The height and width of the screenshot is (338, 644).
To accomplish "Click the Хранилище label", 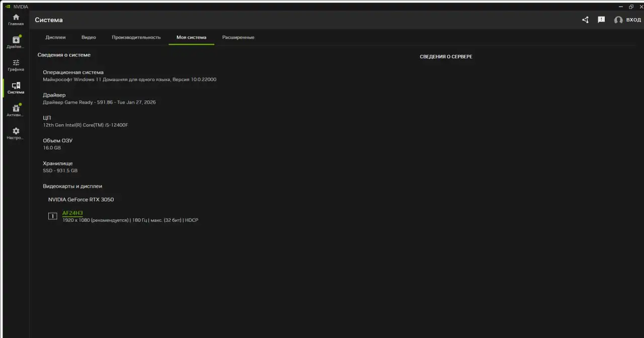I will click(58, 163).
